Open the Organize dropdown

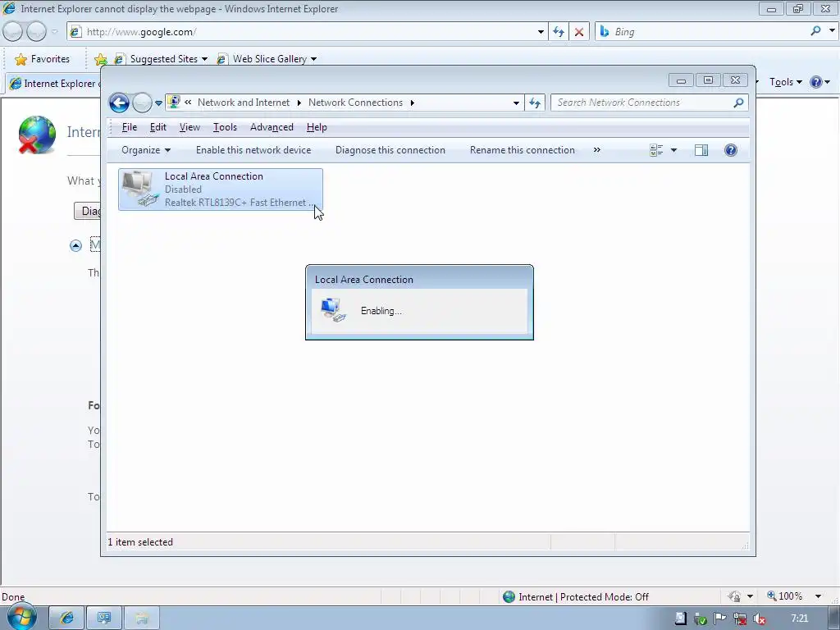(146, 150)
